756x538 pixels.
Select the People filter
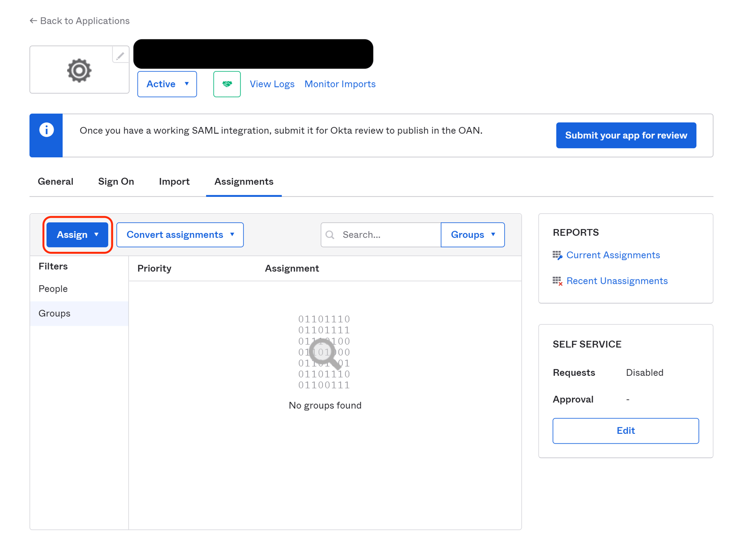click(x=53, y=289)
